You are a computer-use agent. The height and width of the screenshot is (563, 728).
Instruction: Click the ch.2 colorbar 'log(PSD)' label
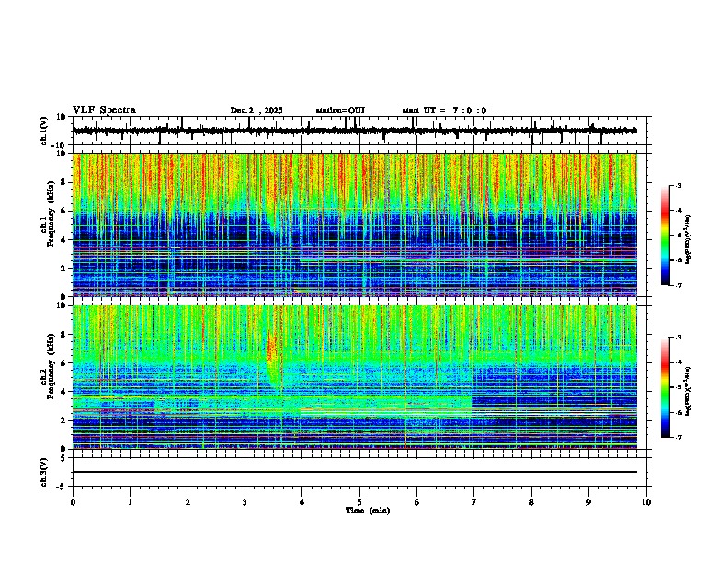[688, 391]
